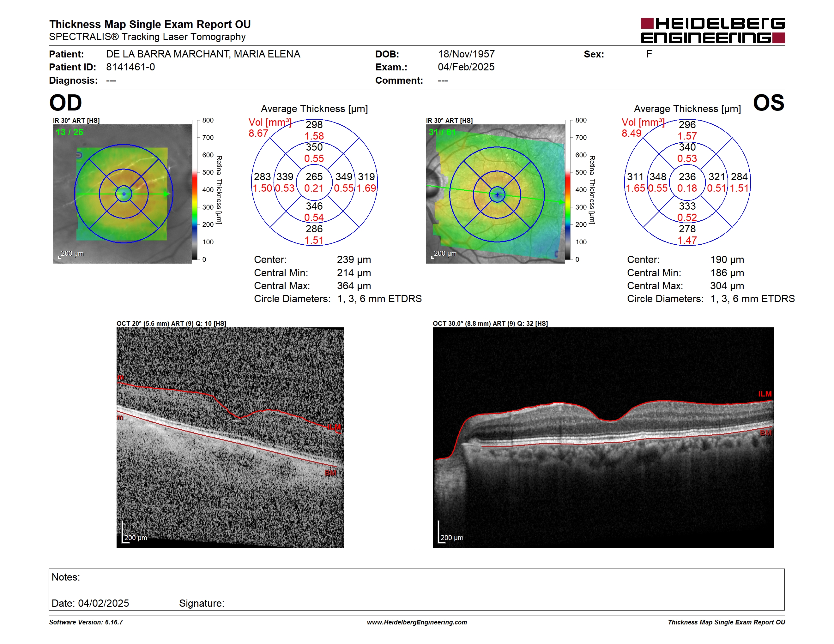Viewport: 834px width, 644px height.
Task: Click the Heidelberg Engineering logo
Action: coord(713,31)
